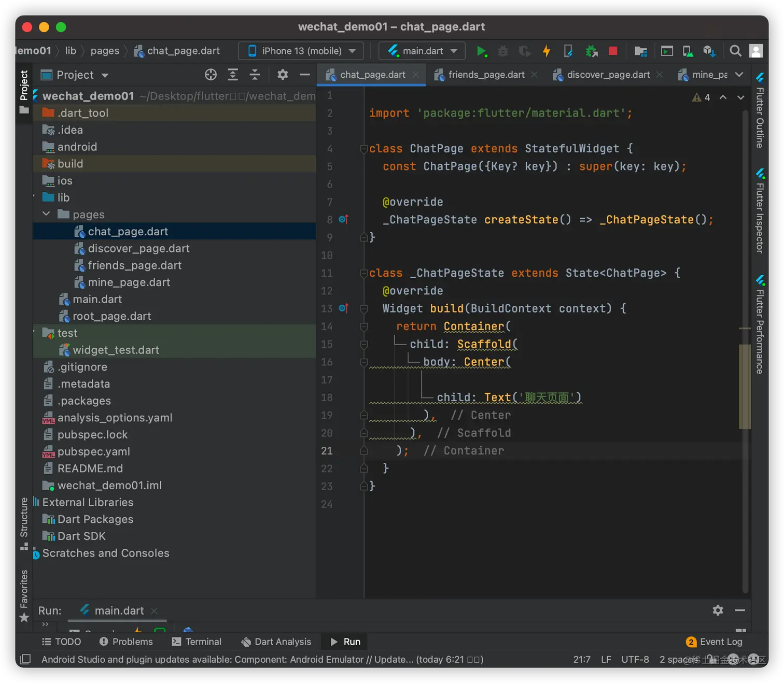Toggle the Flutter Inspector side panel

click(x=760, y=211)
